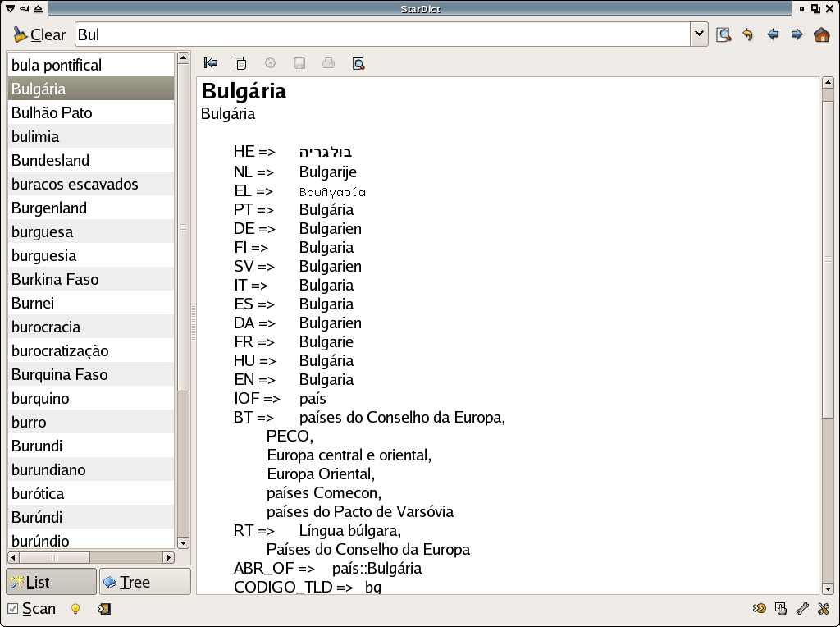Go to next word with right arrow
The width and height of the screenshot is (840, 627).
[797, 34]
